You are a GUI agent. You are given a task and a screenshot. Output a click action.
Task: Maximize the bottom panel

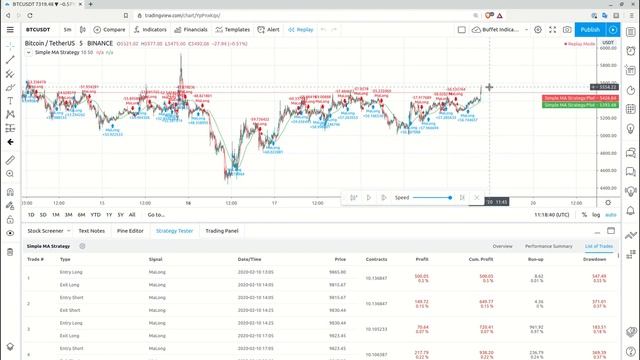click(611, 231)
